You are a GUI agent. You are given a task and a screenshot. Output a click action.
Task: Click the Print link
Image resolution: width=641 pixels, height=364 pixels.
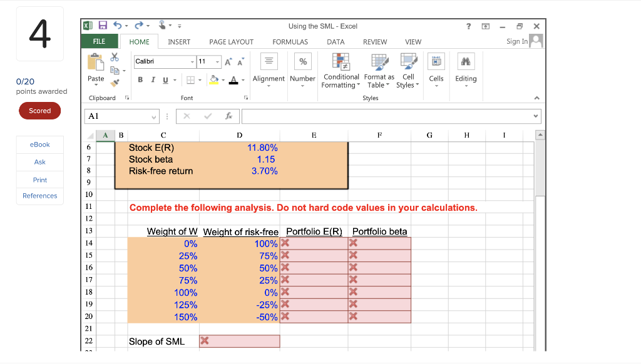point(39,179)
